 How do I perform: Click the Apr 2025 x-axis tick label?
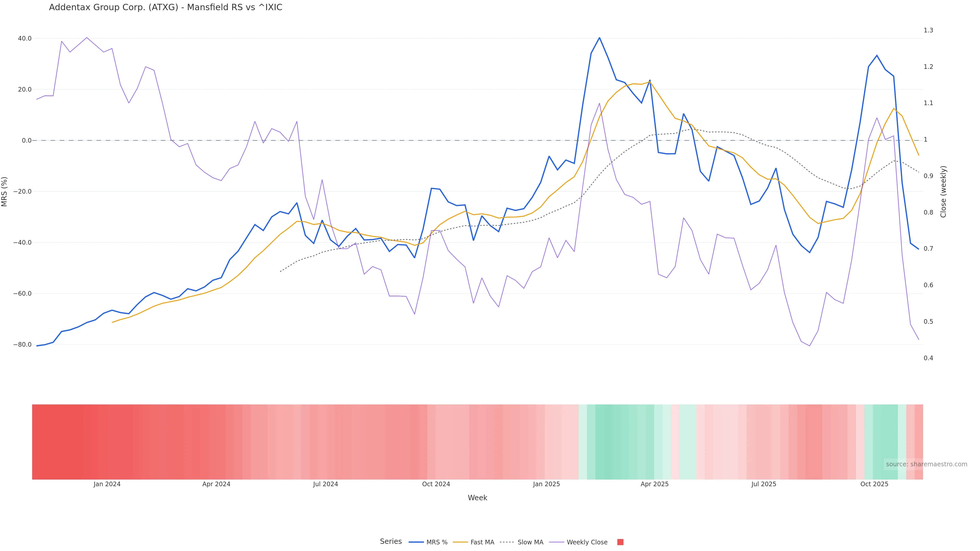coord(654,484)
